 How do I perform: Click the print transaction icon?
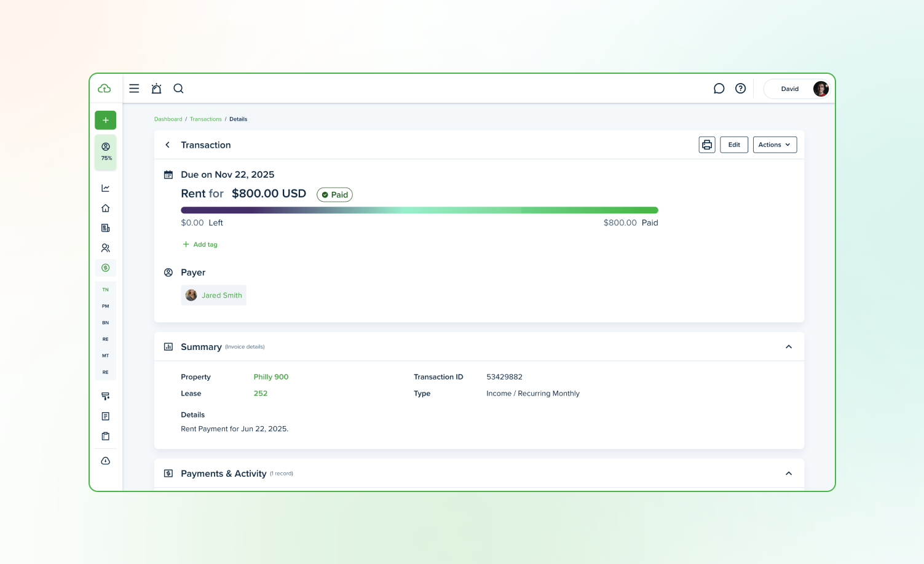(706, 145)
